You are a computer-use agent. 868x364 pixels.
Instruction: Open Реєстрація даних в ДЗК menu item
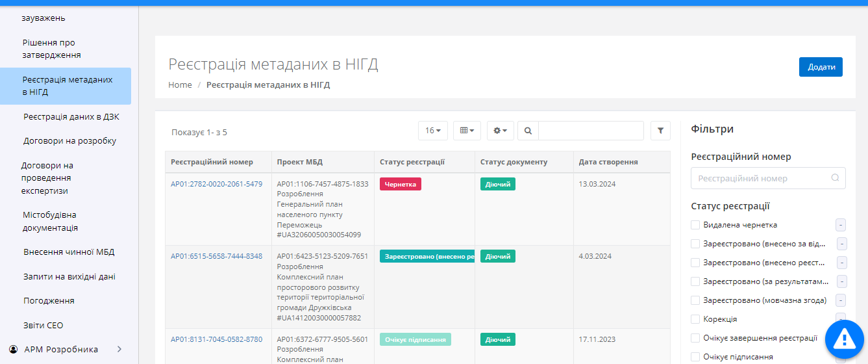coord(71,117)
